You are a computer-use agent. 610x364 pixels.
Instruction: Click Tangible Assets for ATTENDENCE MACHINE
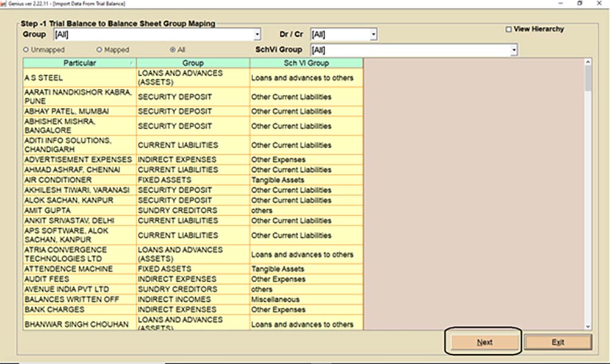[x=307, y=269]
